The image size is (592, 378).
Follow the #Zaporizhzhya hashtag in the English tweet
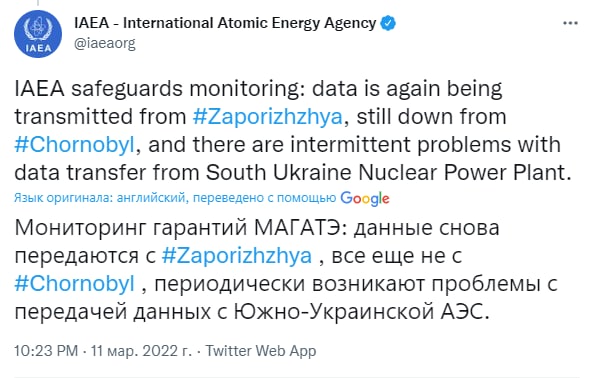[268, 116]
